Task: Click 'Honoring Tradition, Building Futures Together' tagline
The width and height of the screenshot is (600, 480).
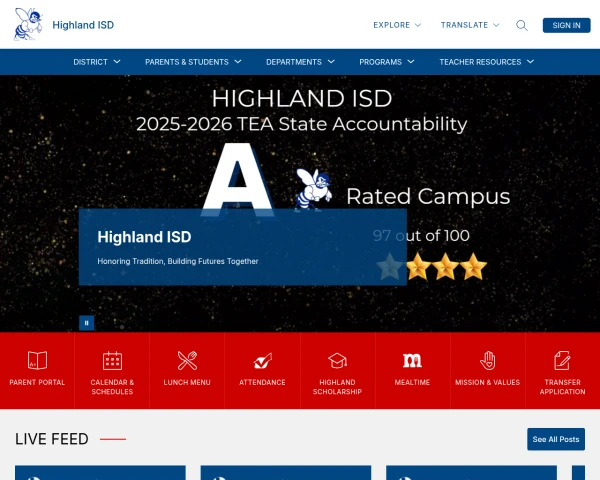Action: click(x=178, y=261)
